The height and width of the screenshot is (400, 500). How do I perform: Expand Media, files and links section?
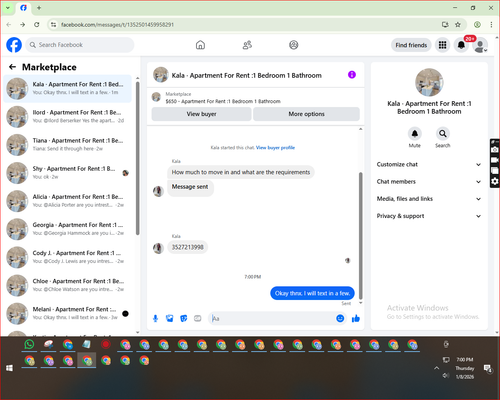click(x=429, y=199)
